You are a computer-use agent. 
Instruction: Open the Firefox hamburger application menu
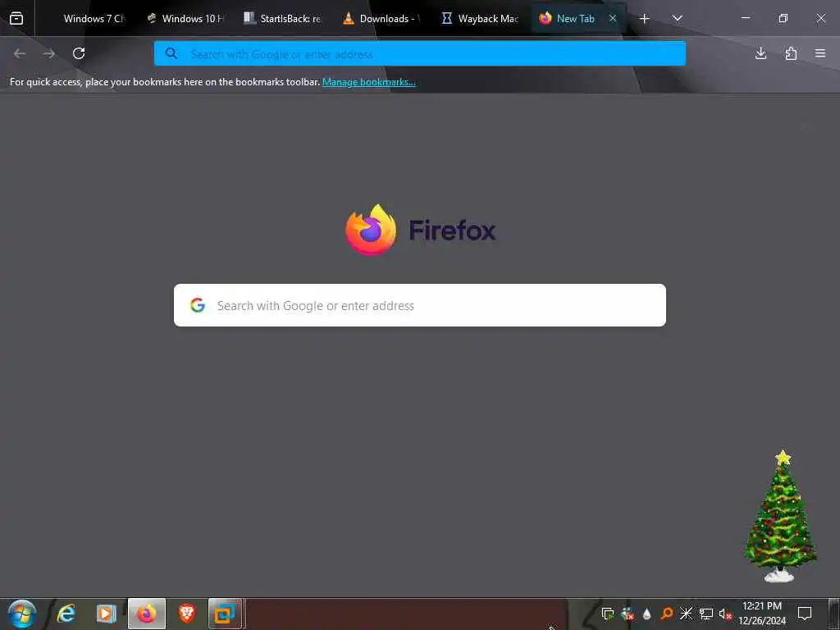point(820,53)
